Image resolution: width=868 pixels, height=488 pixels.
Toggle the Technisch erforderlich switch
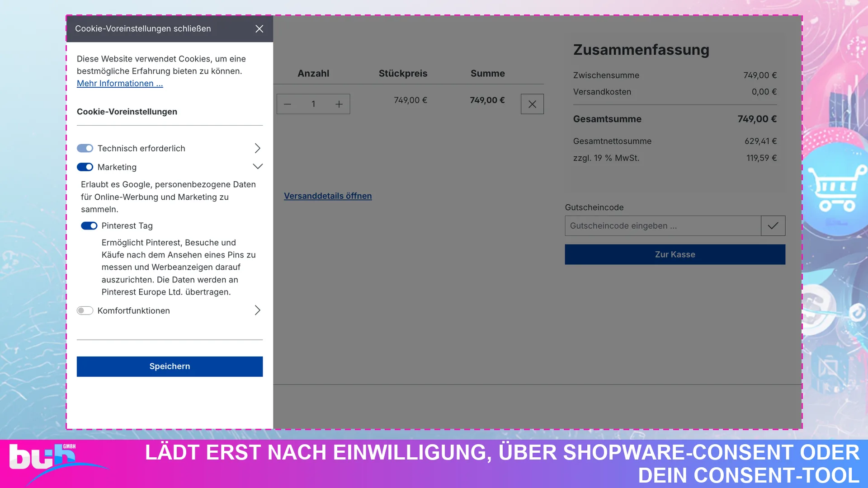click(85, 148)
